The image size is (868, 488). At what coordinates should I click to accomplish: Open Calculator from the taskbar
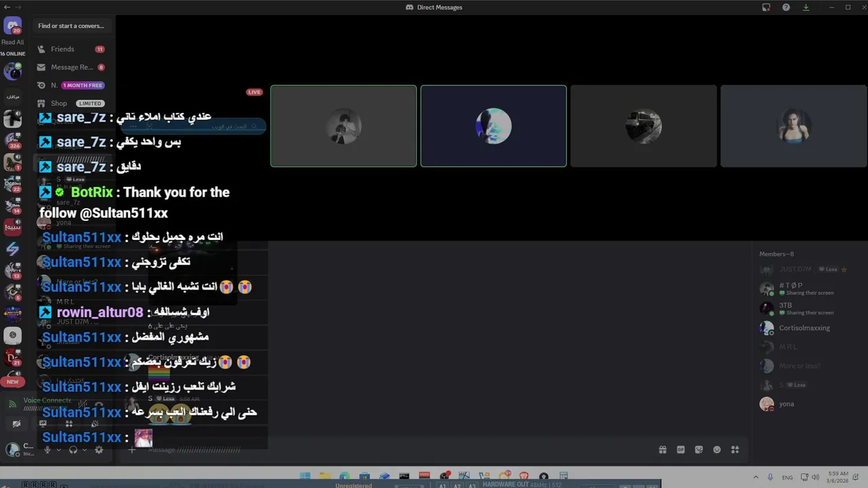tap(564, 476)
